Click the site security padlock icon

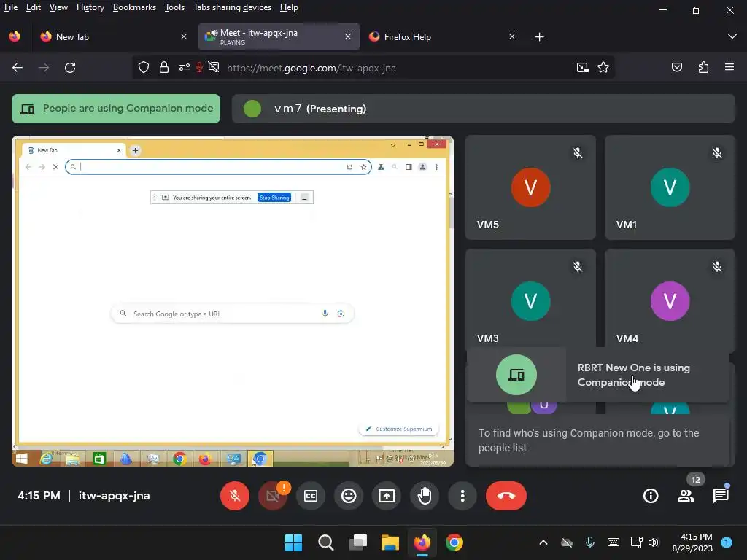(164, 68)
